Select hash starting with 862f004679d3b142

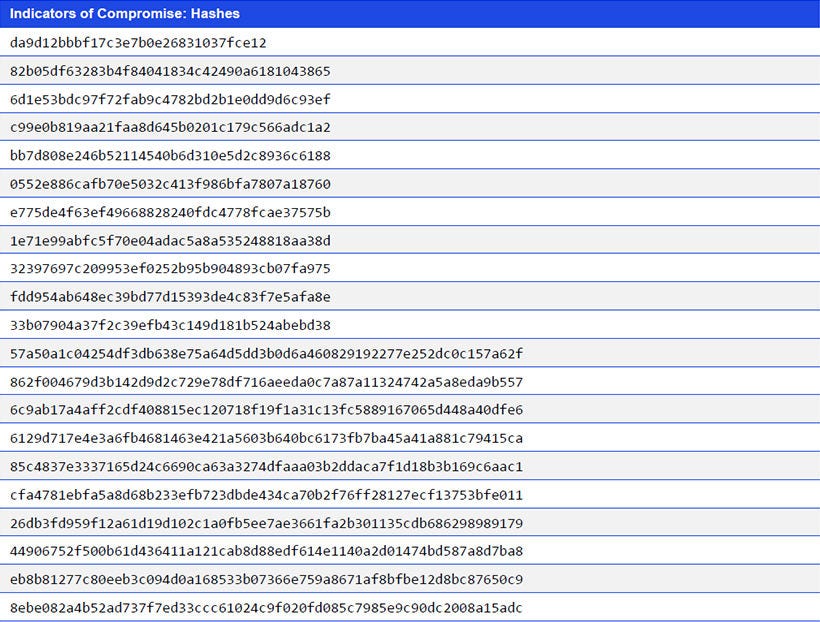point(266,382)
